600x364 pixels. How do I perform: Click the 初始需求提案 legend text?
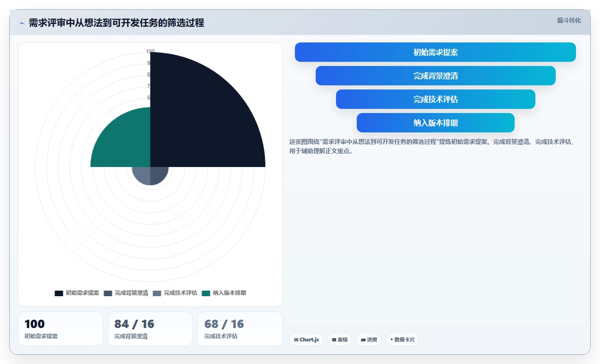tap(82, 293)
